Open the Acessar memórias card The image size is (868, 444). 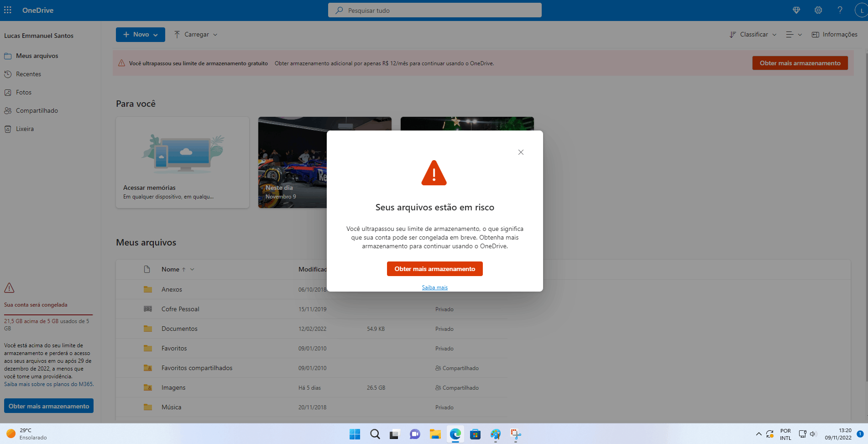click(183, 162)
